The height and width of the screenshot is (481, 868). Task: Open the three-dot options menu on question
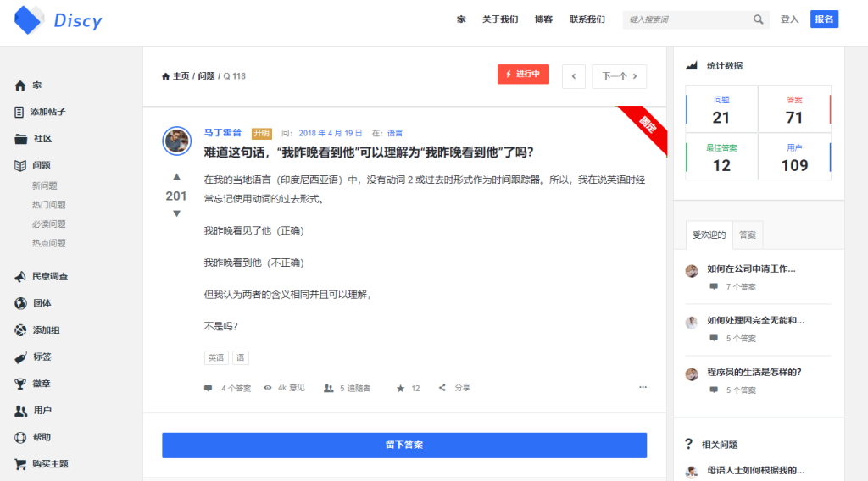tap(643, 388)
